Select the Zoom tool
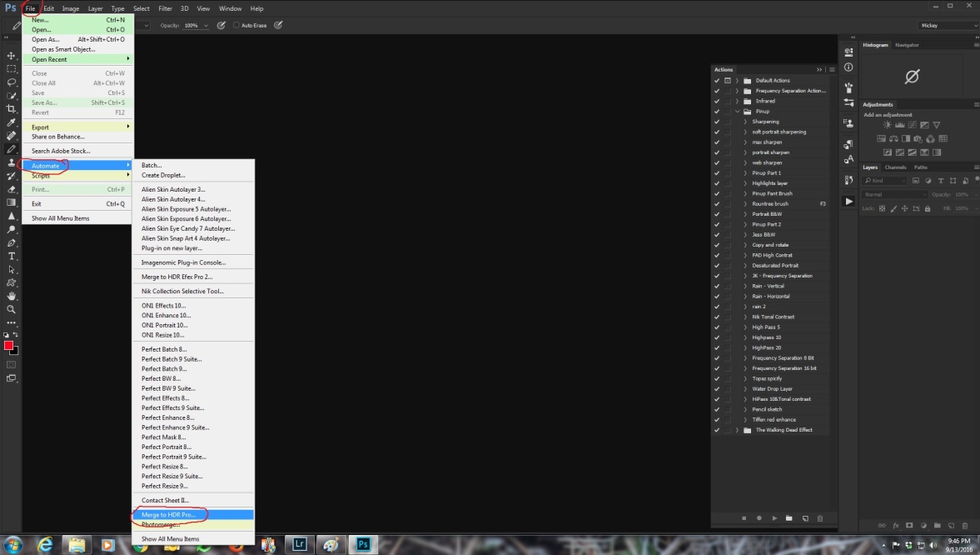The width and height of the screenshot is (980, 555). (x=12, y=309)
